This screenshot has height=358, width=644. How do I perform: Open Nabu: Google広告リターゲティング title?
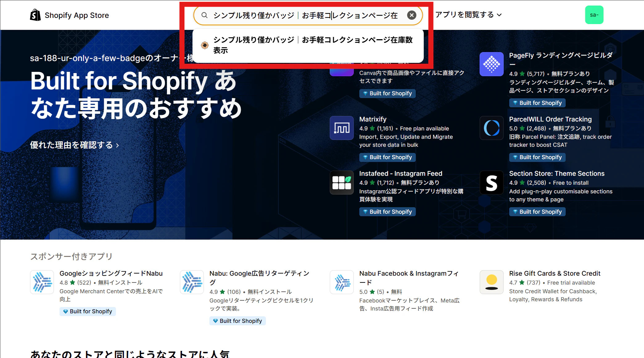point(259,278)
